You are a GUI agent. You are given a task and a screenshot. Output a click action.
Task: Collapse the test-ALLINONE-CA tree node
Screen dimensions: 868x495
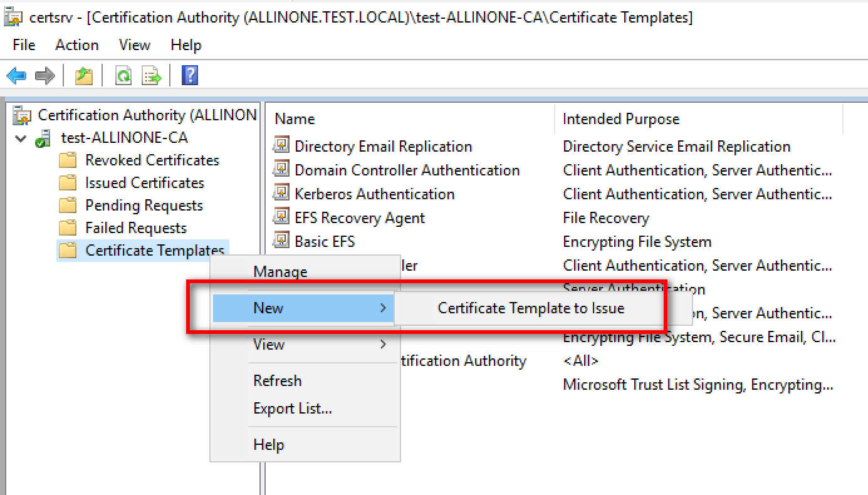pyautogui.click(x=21, y=138)
